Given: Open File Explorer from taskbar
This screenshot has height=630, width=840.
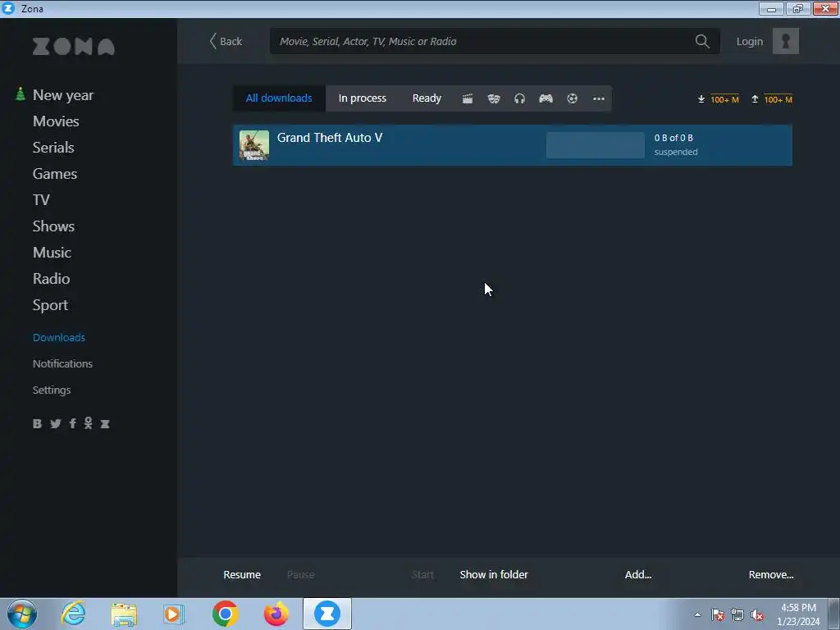Looking at the screenshot, I should (124, 614).
